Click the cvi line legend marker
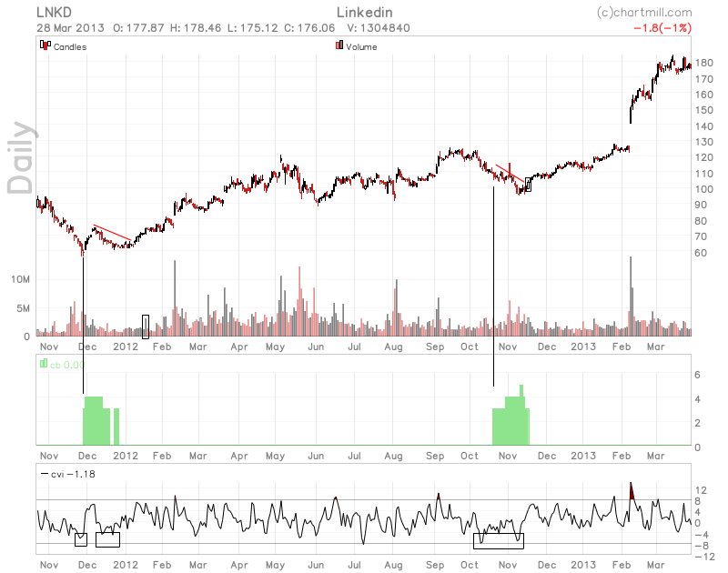This screenshot has height=573, width=728. [45, 474]
